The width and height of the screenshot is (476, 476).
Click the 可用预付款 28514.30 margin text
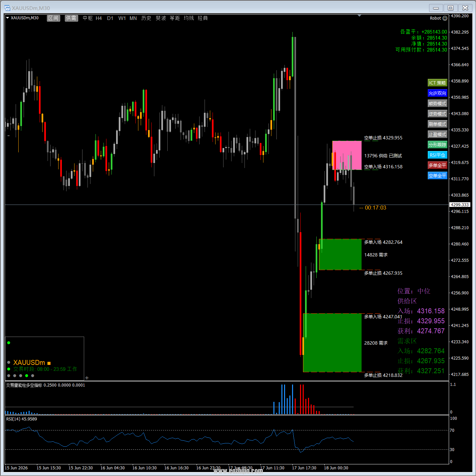coord(421,50)
